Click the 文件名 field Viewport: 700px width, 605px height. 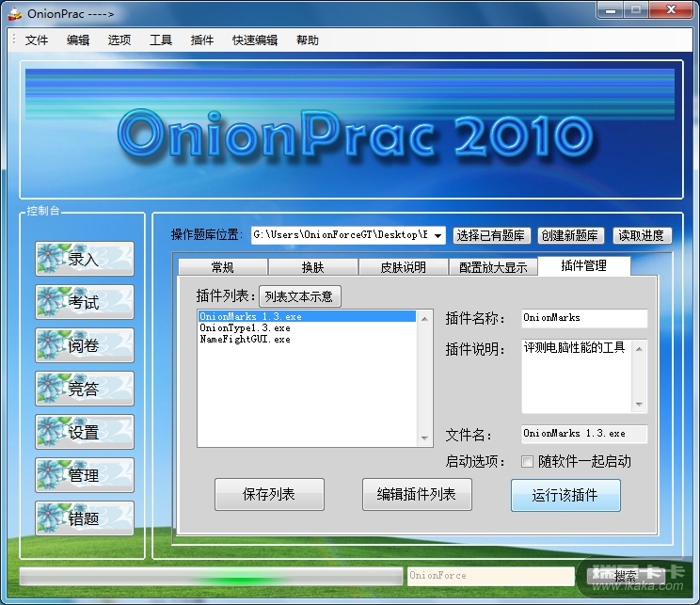coord(584,434)
